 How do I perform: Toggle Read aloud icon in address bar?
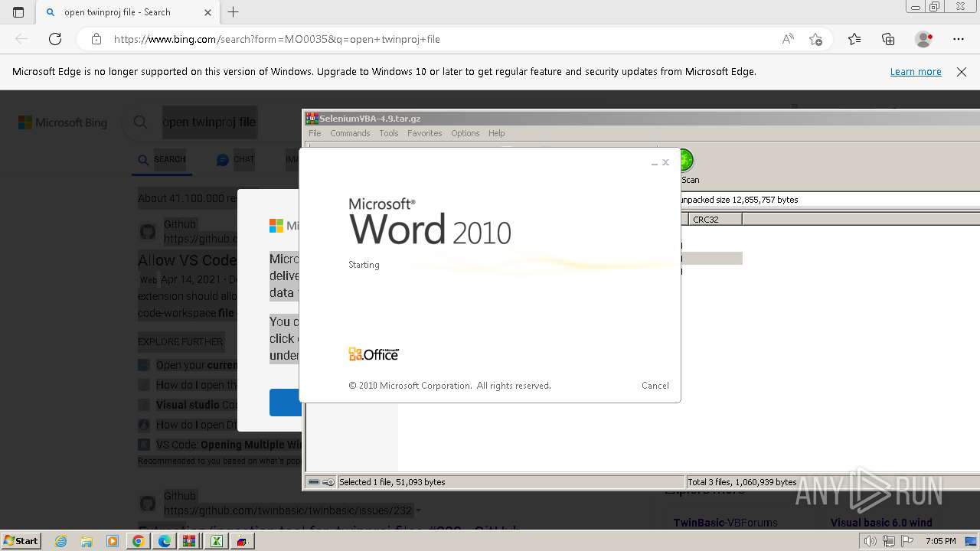[x=788, y=39]
